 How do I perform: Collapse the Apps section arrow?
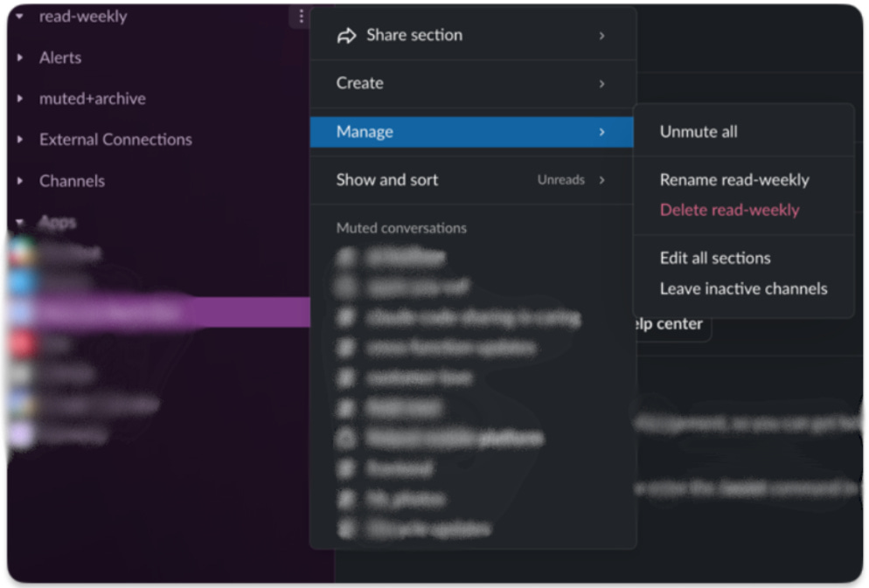(x=20, y=222)
